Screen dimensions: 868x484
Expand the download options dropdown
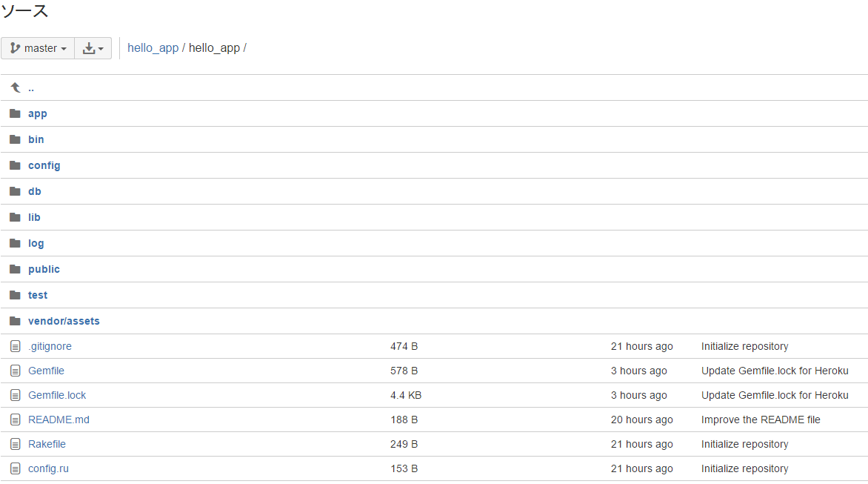click(x=93, y=48)
